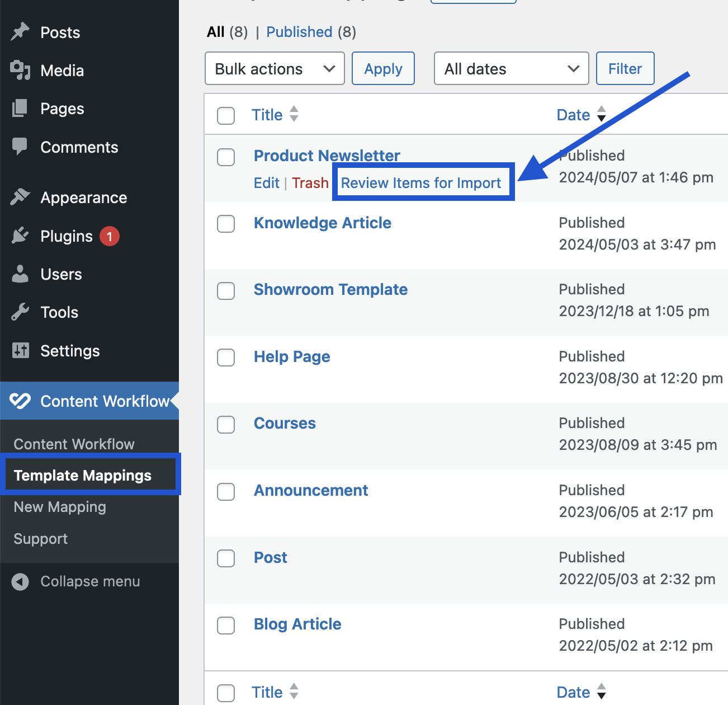The width and height of the screenshot is (728, 705).
Task: Click the Users person icon
Action: [x=20, y=274]
